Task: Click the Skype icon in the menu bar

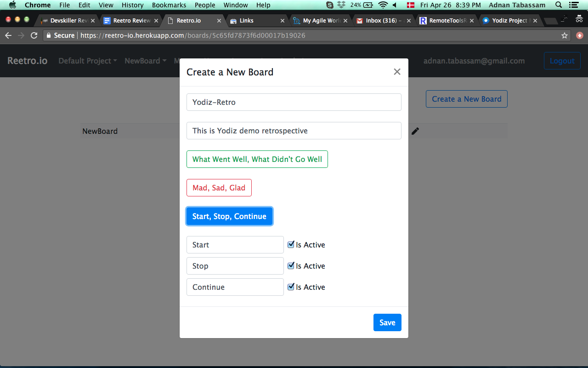Action: point(330,5)
